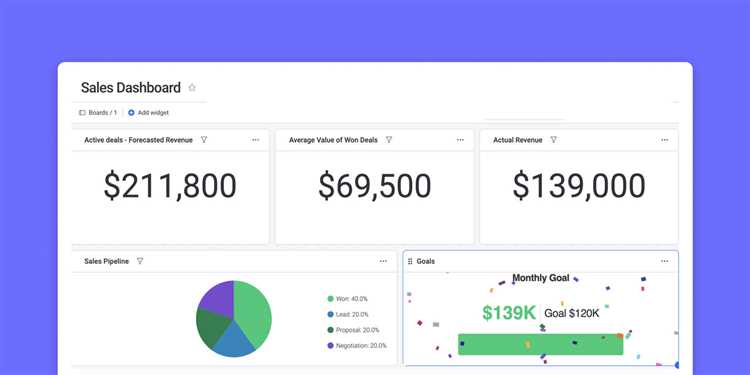Click the Add widget plus icon

click(x=131, y=113)
